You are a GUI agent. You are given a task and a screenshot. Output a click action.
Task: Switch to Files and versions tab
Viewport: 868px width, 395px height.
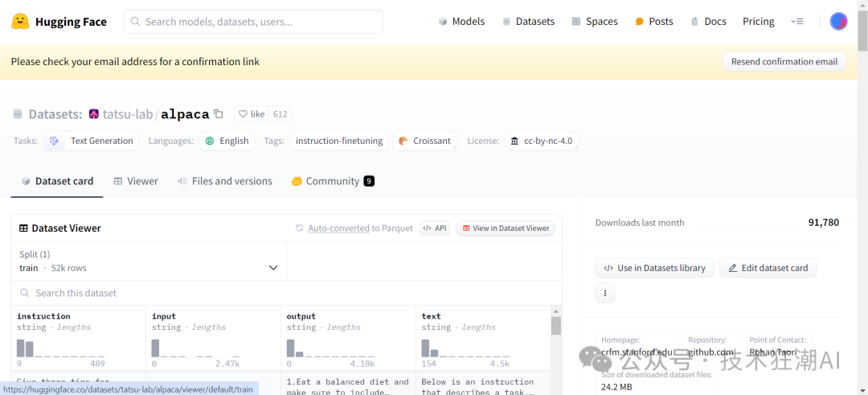coord(224,181)
